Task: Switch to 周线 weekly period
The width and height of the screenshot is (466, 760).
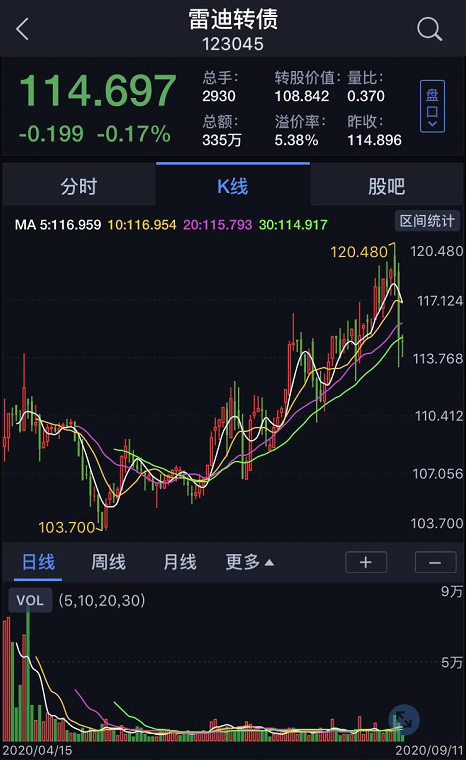Action: pos(109,562)
